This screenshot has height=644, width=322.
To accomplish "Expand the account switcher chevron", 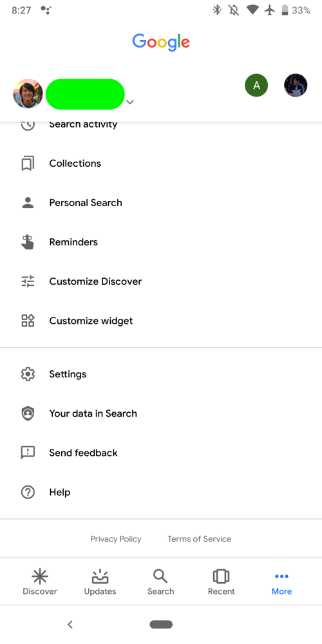I will coord(130,102).
